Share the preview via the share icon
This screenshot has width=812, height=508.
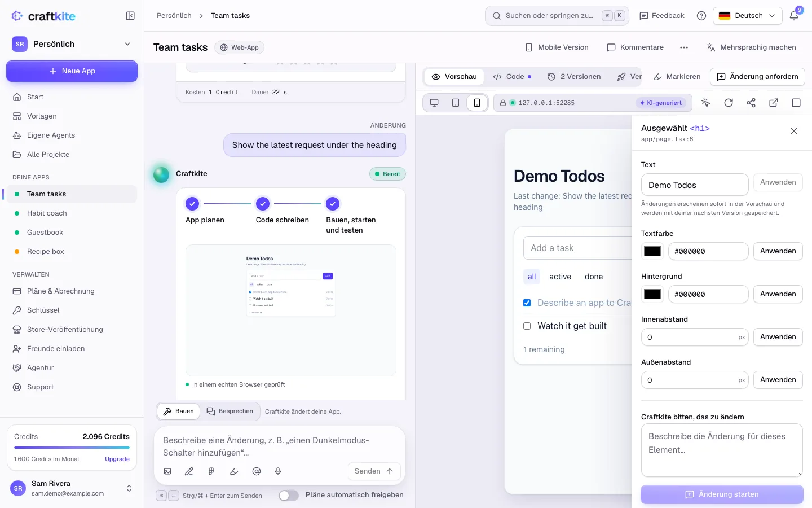[x=751, y=103]
